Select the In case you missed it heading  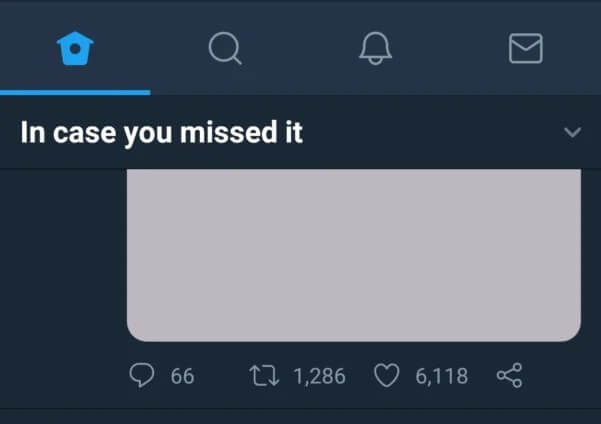click(161, 132)
